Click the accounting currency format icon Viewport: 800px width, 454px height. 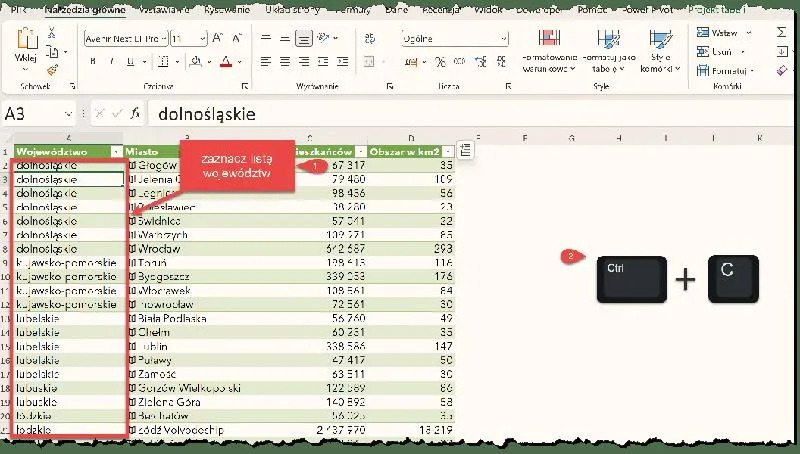411,62
